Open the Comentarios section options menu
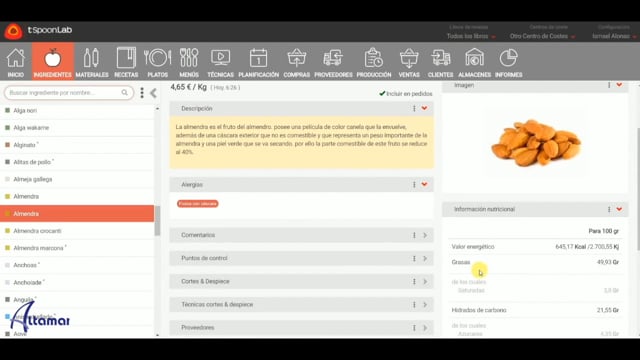This screenshot has height=360, width=640. pyautogui.click(x=414, y=235)
